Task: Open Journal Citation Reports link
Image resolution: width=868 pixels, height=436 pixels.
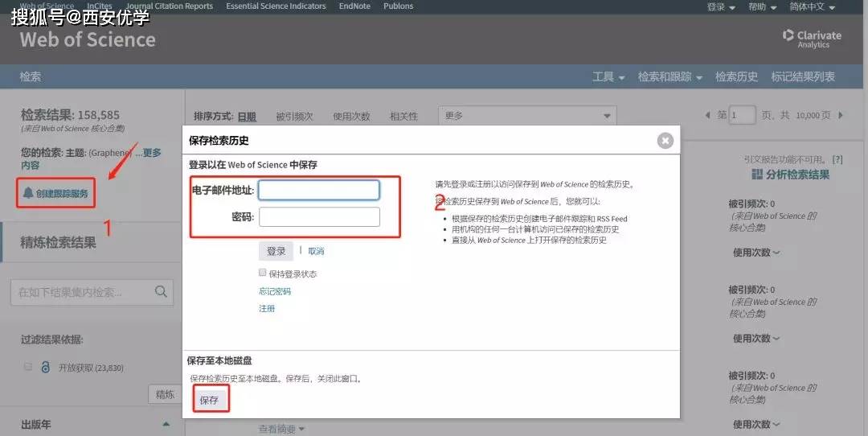Action: pyautogui.click(x=170, y=6)
